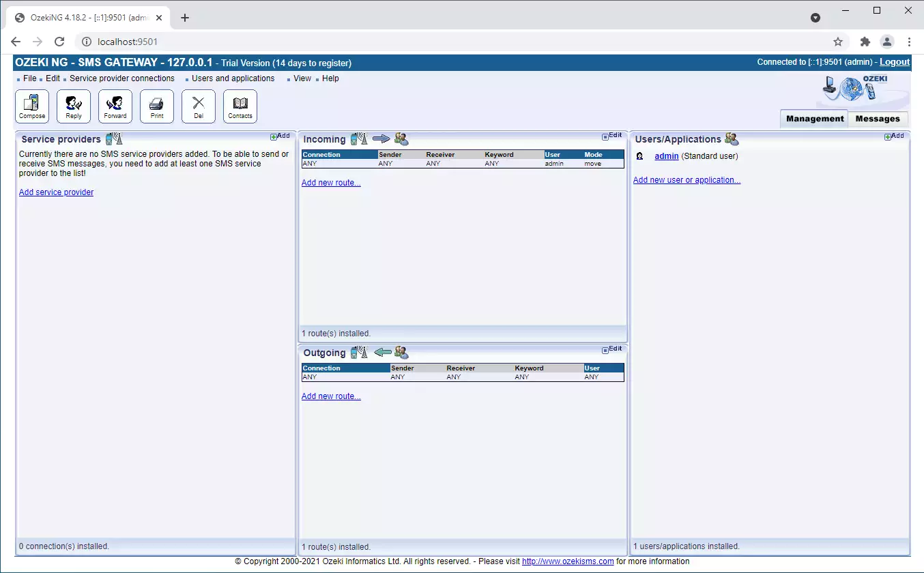Open the admin user link
This screenshot has width=924, height=573.
(667, 156)
